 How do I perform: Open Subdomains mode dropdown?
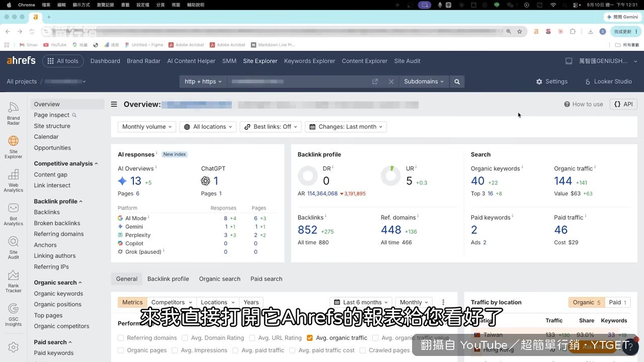424,81
